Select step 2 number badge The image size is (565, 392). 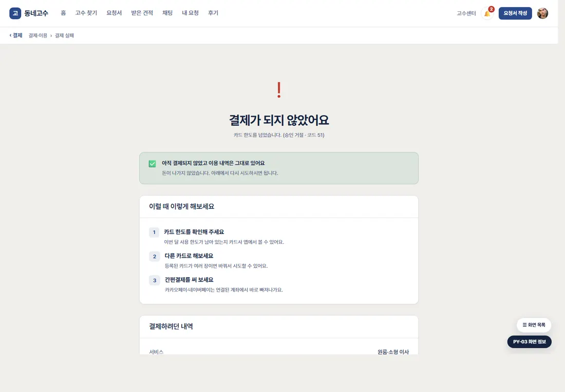pos(154,257)
